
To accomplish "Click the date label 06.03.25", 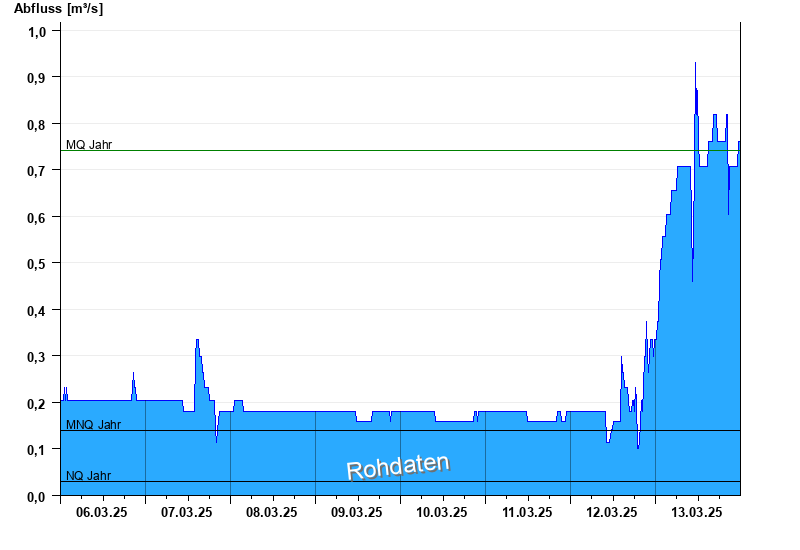I will [102, 512].
